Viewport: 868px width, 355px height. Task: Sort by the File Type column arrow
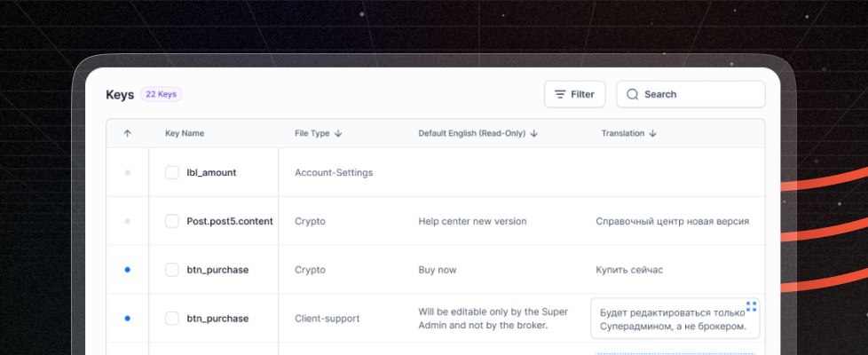[339, 133]
